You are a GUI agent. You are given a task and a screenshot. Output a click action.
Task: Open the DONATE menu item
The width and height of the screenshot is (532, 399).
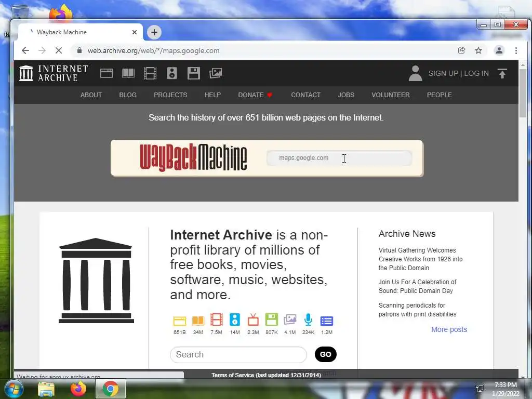click(255, 95)
